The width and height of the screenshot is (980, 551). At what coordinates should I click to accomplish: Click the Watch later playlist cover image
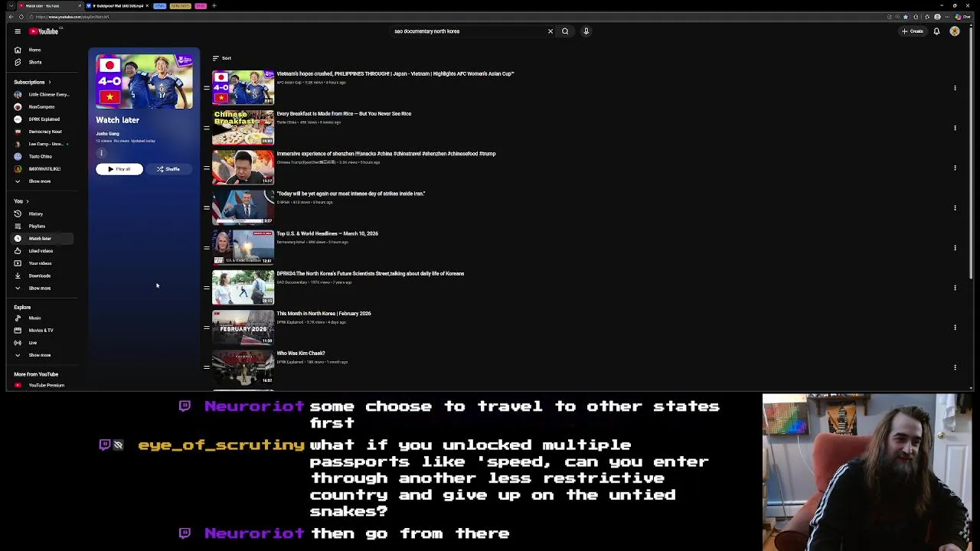(x=144, y=81)
